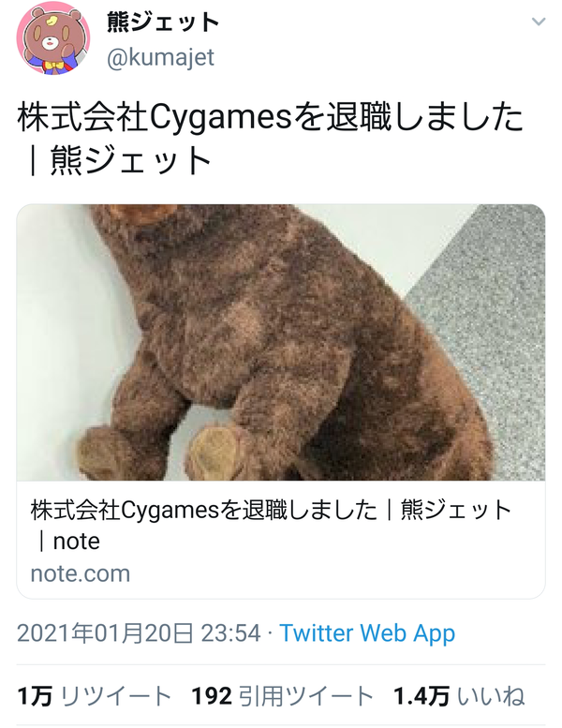Open the stuffed bear preview image
Viewport: 562px width, 728px height.
pos(281,342)
